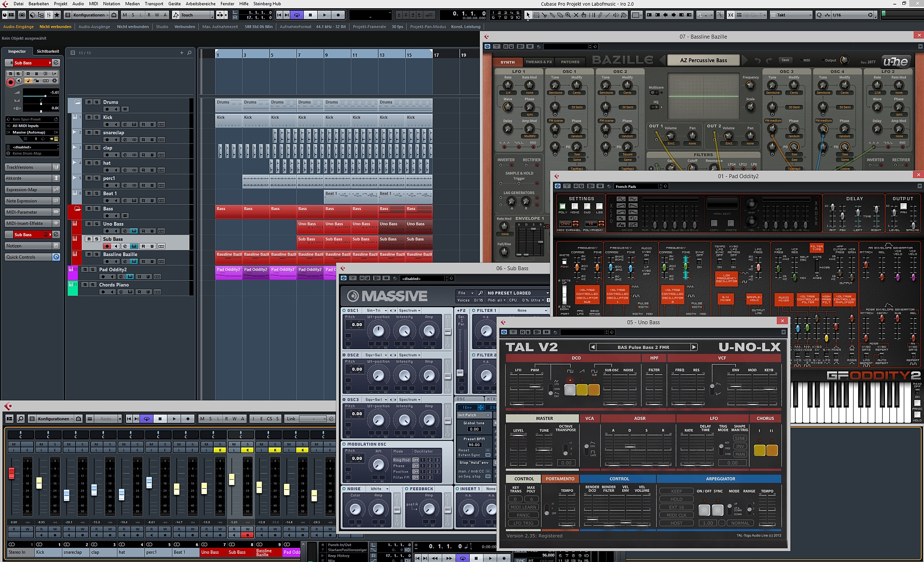Select the Split scissors tool
The image size is (924, 562).
544,15
